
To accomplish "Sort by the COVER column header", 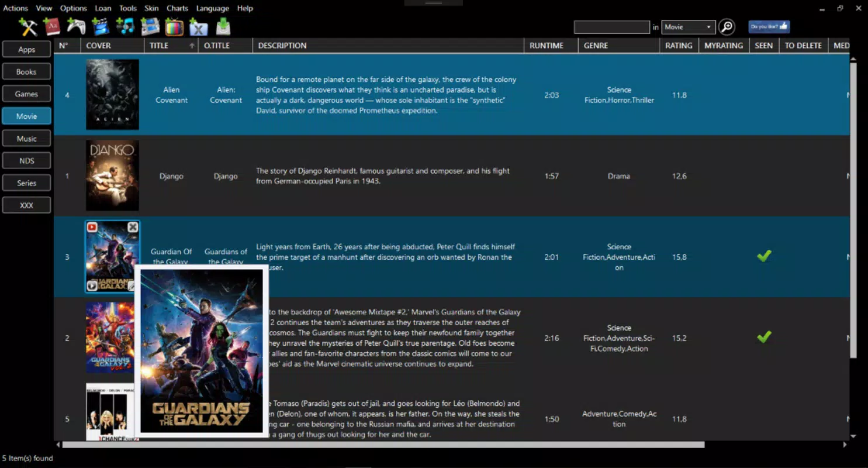I will pyautogui.click(x=113, y=46).
